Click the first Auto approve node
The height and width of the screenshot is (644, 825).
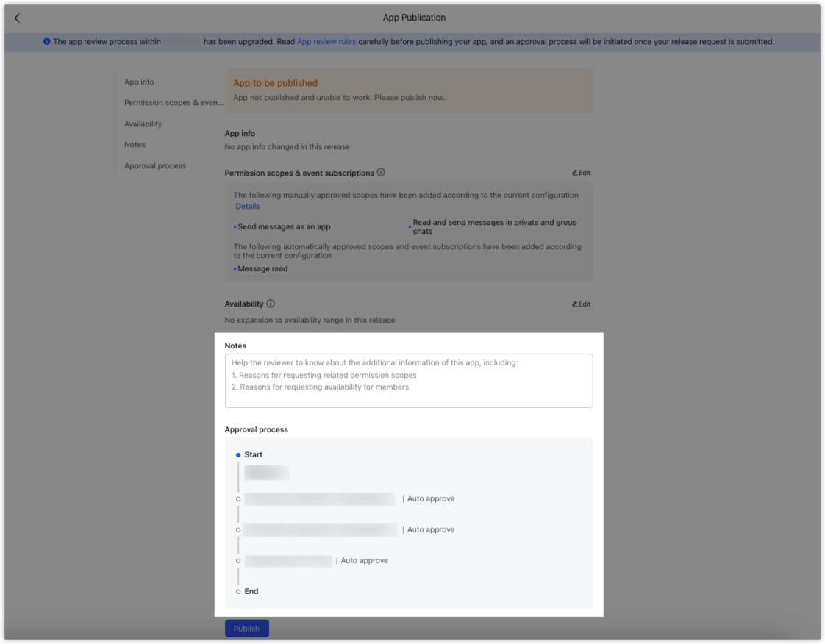point(322,498)
